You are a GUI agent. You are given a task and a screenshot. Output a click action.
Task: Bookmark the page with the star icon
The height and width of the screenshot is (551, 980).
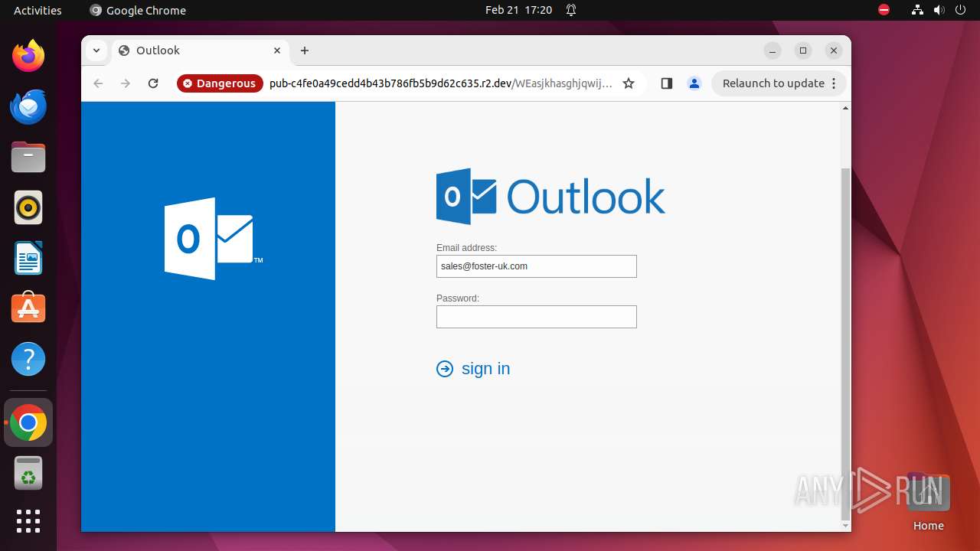tap(629, 83)
